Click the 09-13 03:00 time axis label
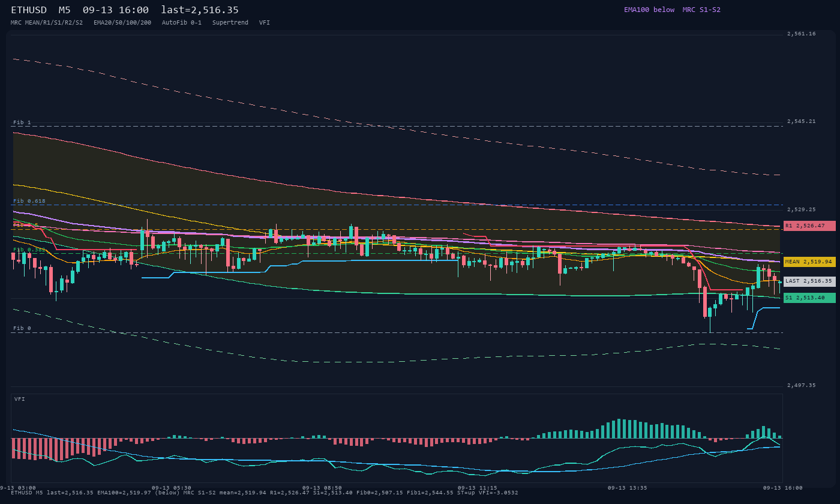The image size is (840, 504). [x=18, y=488]
